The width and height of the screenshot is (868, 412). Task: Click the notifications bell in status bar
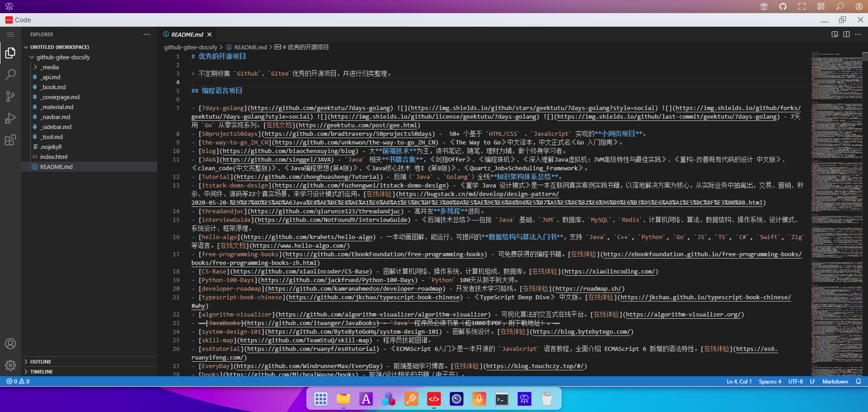coord(858,382)
